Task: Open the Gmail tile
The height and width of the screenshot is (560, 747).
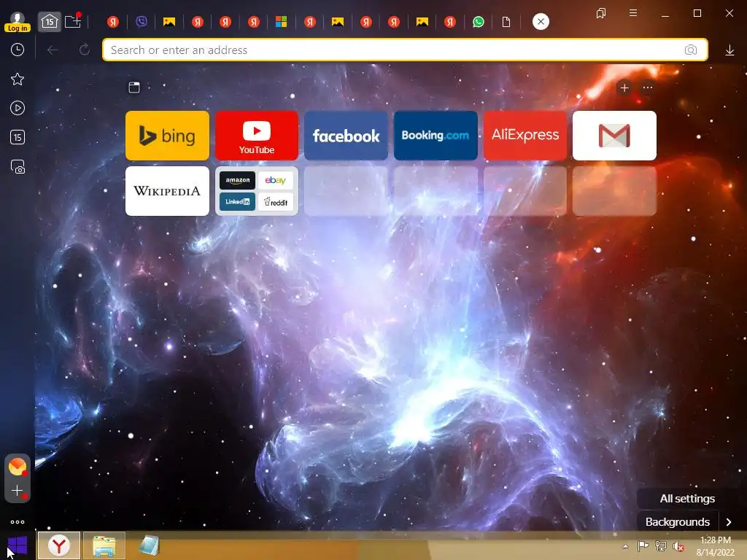Action: [614, 136]
